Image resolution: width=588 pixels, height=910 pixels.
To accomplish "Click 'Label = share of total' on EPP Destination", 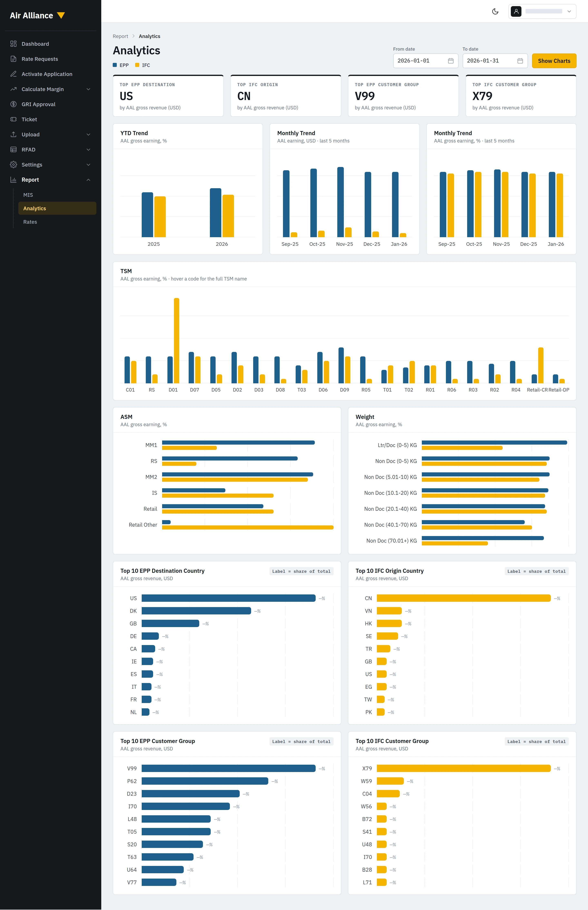I will point(301,571).
